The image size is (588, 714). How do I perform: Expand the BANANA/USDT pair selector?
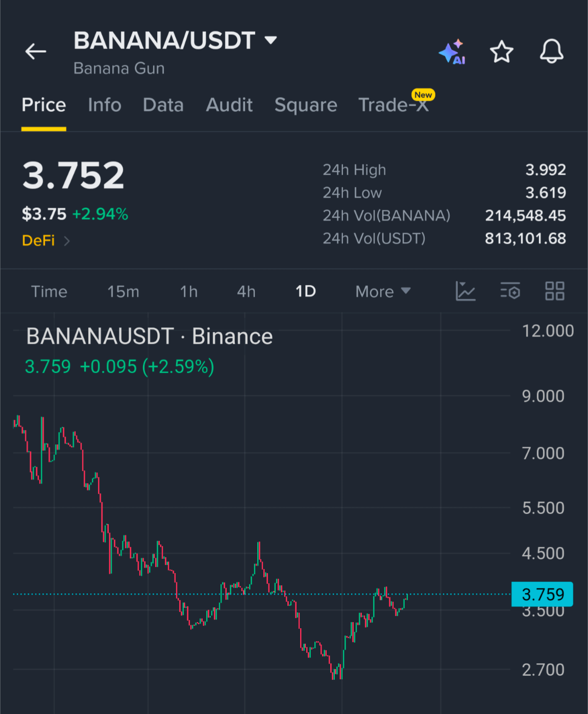click(x=271, y=40)
